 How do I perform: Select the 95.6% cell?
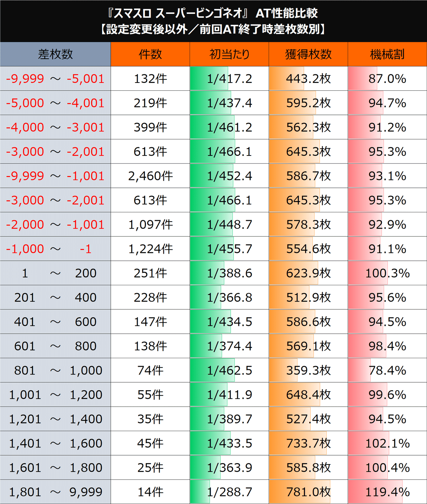(387, 297)
